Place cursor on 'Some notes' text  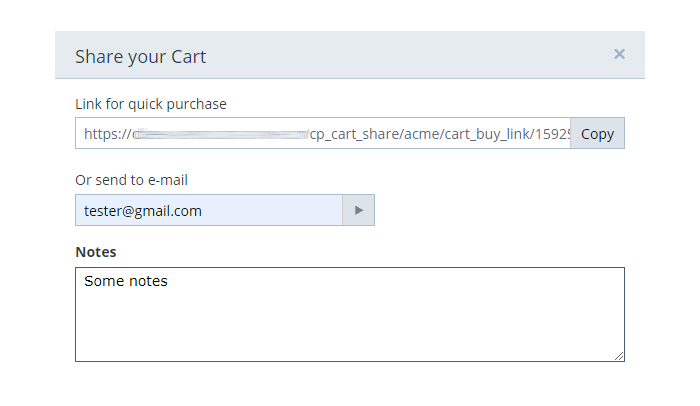(x=125, y=281)
